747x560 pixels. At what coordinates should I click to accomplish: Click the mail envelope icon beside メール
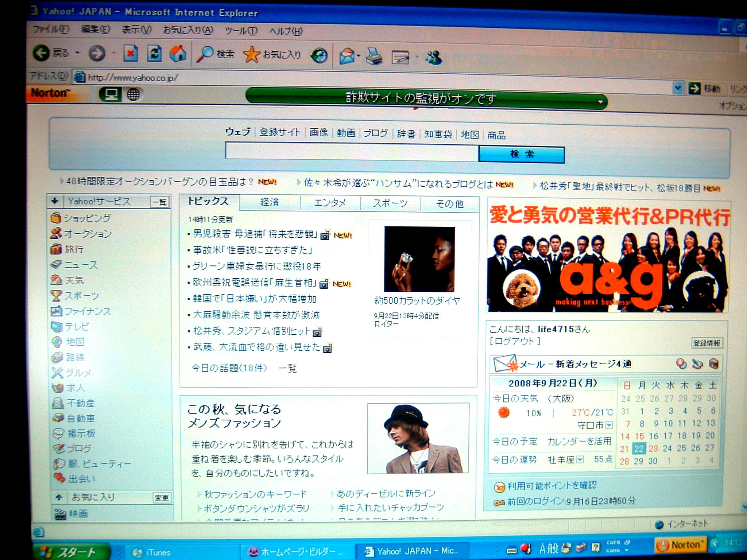pyautogui.click(x=505, y=363)
